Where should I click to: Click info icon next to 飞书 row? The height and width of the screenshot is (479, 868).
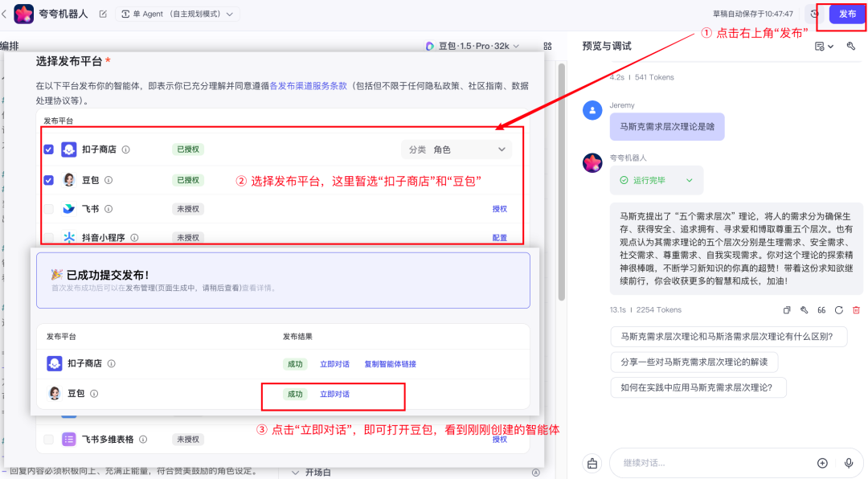tap(108, 209)
